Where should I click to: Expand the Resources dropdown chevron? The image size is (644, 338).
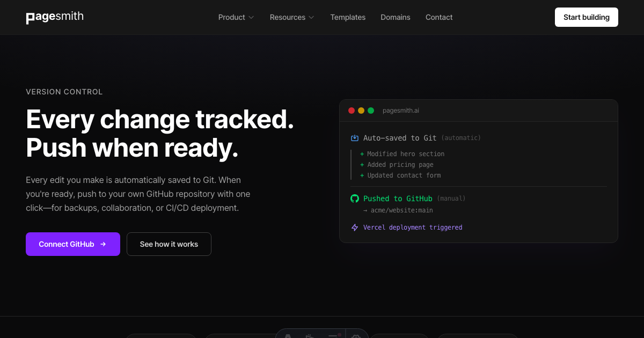pos(311,18)
